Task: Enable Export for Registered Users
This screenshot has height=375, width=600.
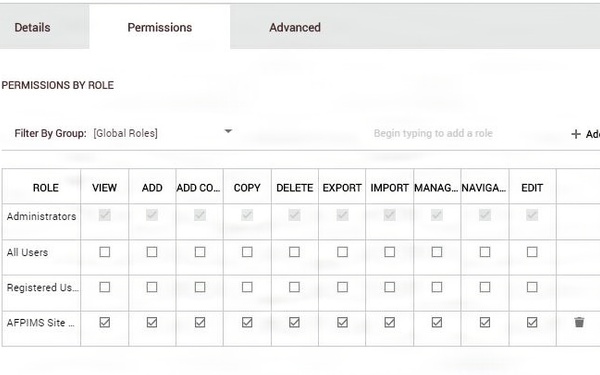Action: [342, 287]
